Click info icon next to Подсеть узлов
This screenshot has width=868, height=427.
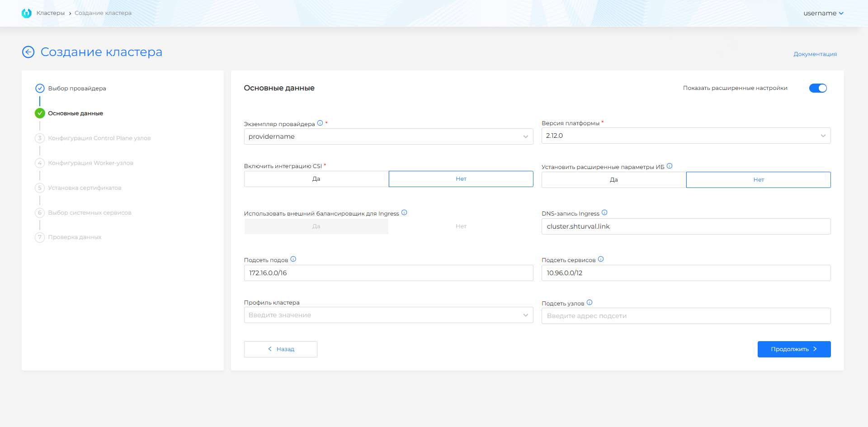click(x=590, y=302)
